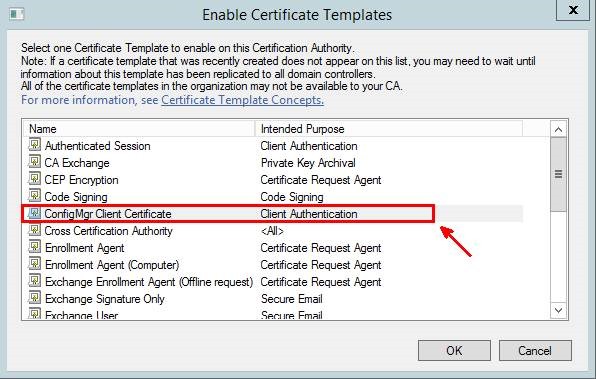Click the dialog's title bar icon

pyautogui.click(x=17, y=14)
